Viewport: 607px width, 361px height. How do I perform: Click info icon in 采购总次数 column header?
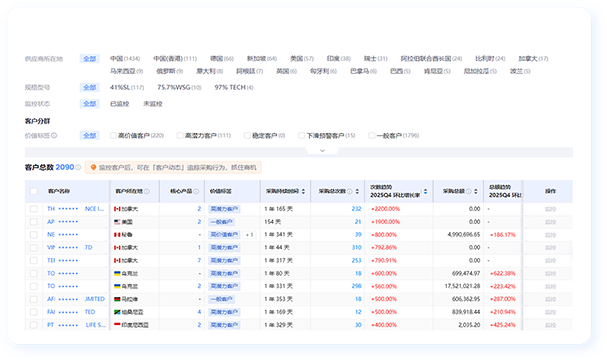(x=350, y=191)
